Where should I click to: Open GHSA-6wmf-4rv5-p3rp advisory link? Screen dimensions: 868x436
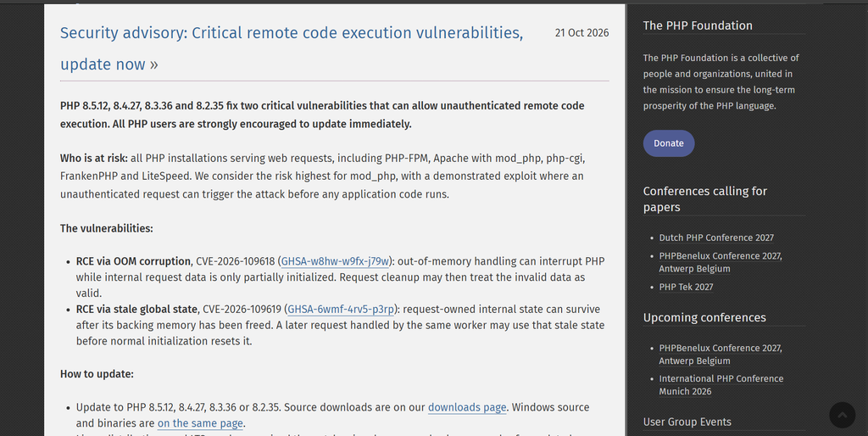[x=341, y=310]
